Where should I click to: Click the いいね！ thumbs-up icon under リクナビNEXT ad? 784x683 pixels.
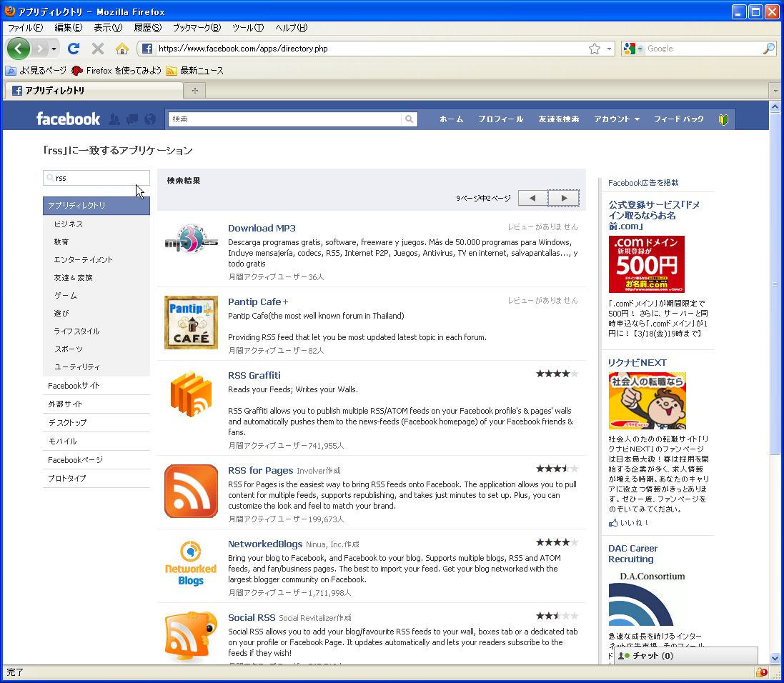click(613, 522)
